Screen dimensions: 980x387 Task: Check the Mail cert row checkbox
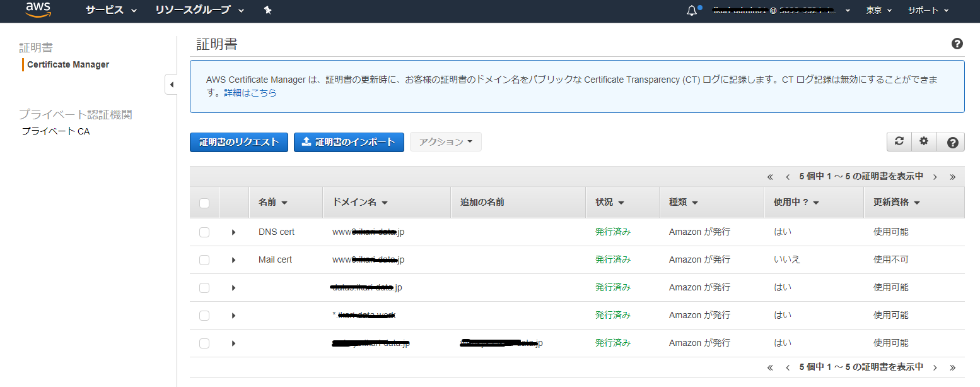pyautogui.click(x=204, y=260)
